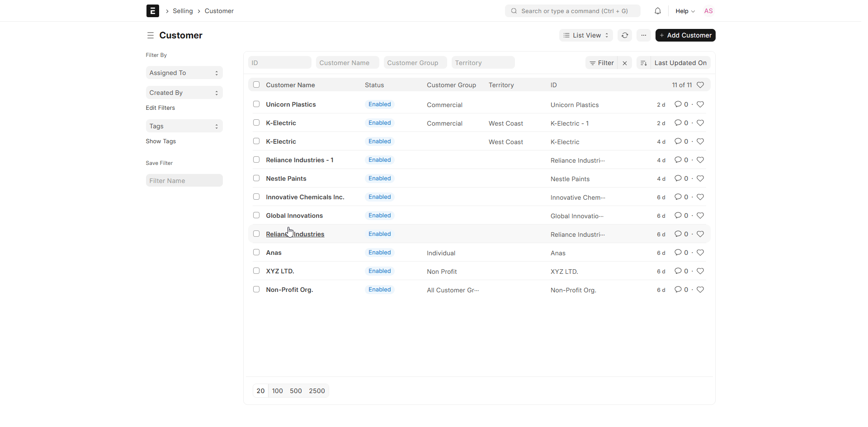Click the header heart icon for liked filter

pos(700,85)
